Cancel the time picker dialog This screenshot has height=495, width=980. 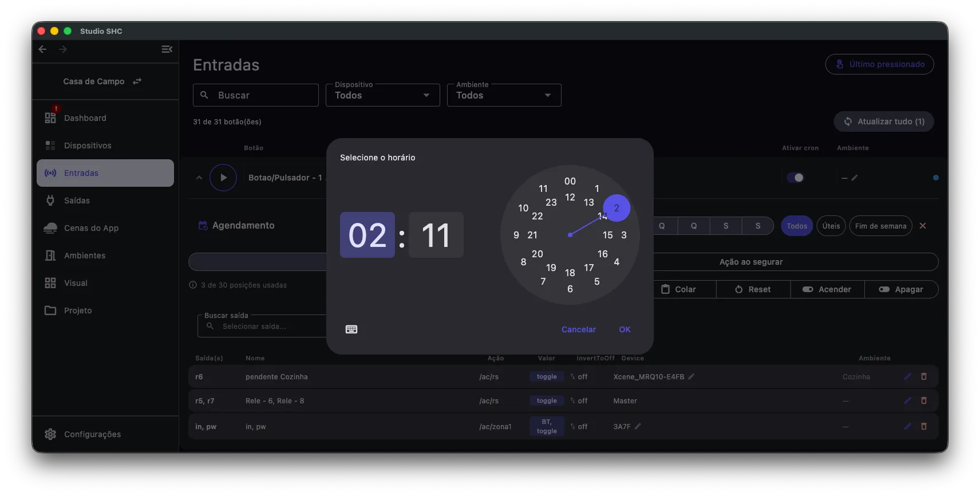579,329
